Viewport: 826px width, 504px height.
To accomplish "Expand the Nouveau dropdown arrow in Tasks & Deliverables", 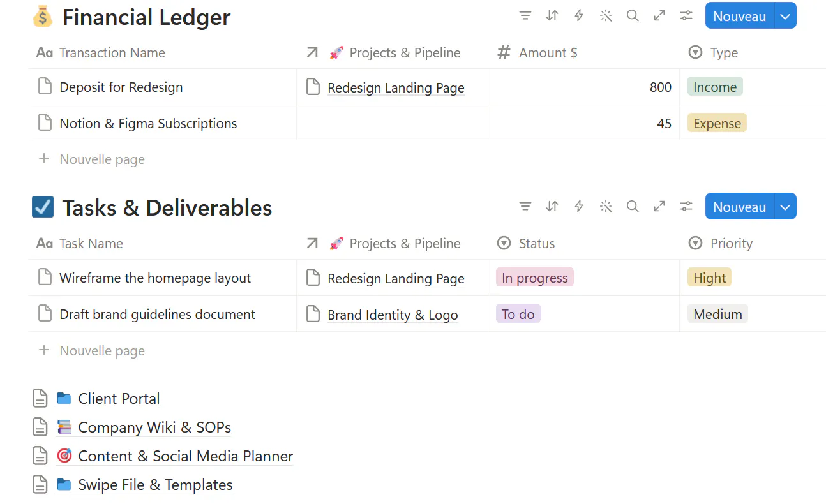I will pyautogui.click(x=785, y=206).
